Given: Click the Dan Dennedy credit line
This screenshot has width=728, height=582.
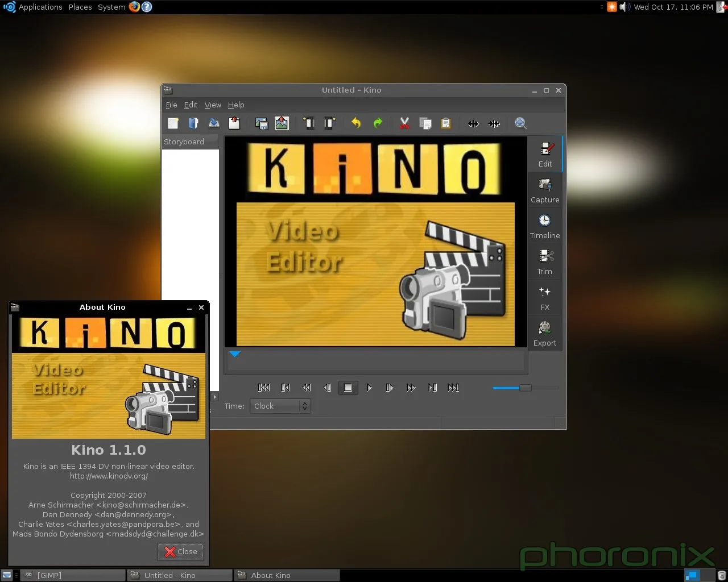Looking at the screenshot, I should point(109,514).
